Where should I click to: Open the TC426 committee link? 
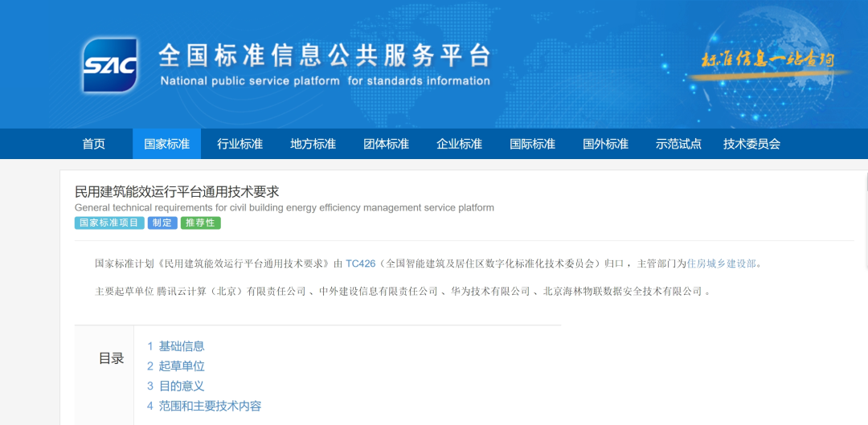pos(361,264)
